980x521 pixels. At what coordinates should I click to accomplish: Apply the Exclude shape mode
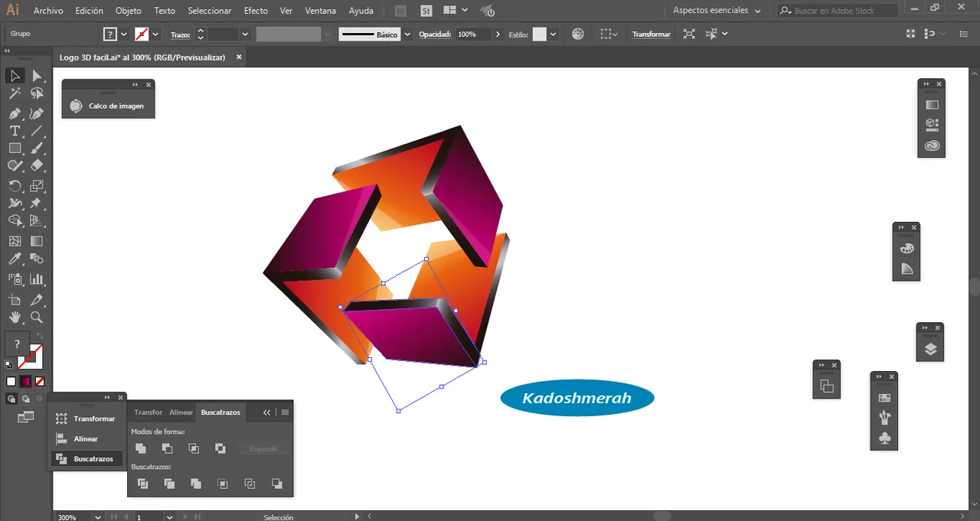[220, 448]
